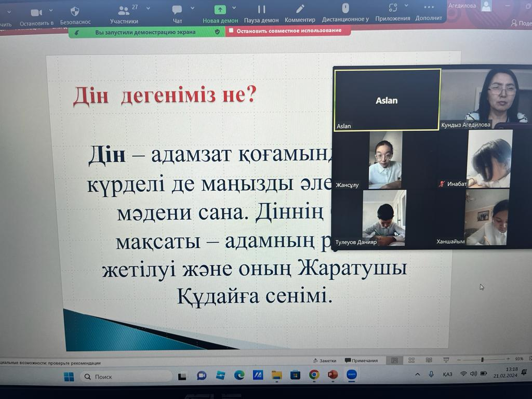Click the Remote Control mouse icon
532x399 pixels.
point(345,8)
